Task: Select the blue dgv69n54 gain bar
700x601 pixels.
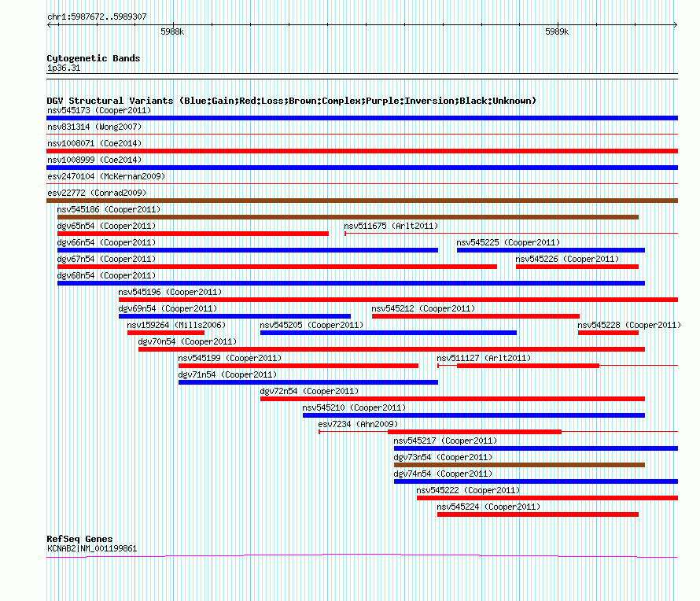Action: coord(235,316)
